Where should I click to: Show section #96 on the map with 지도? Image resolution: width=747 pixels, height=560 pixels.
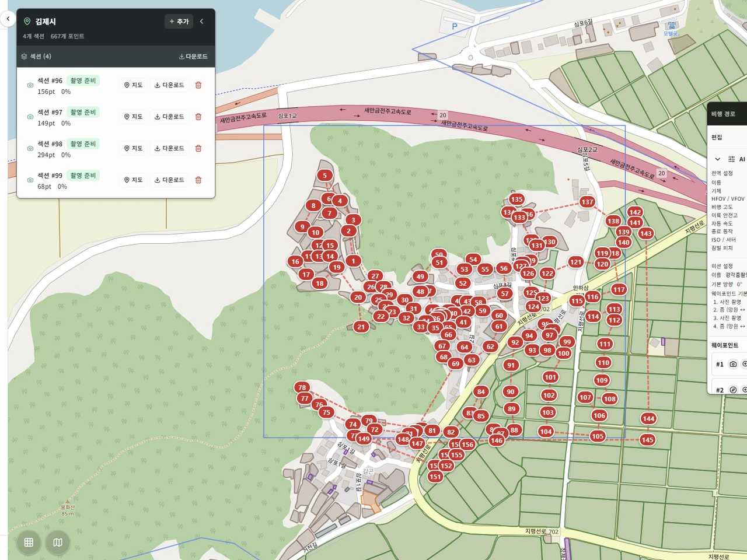134,85
